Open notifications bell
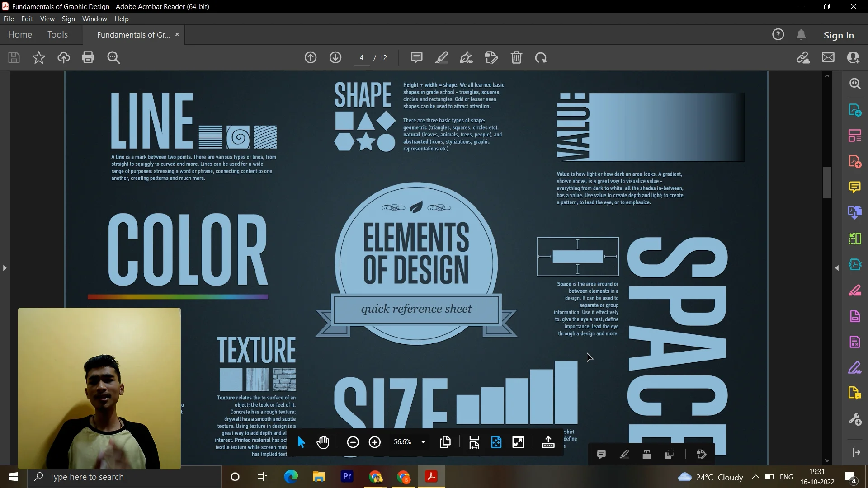 coord(802,34)
